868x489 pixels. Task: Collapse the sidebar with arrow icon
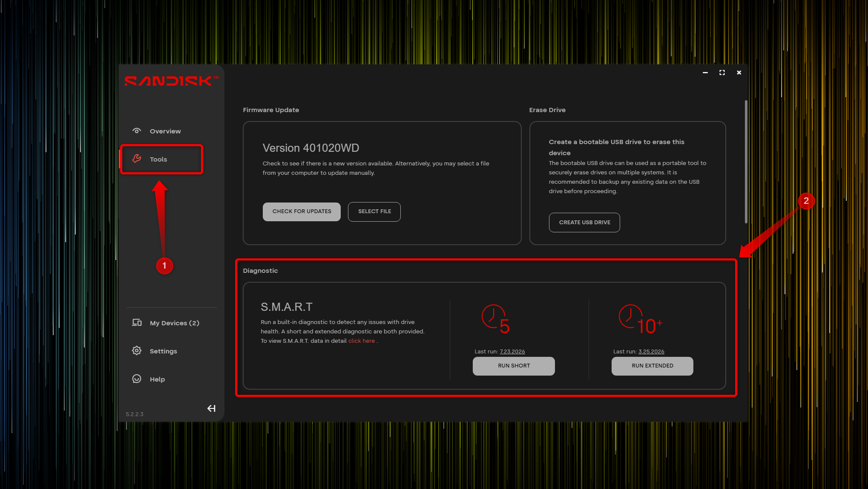211,408
